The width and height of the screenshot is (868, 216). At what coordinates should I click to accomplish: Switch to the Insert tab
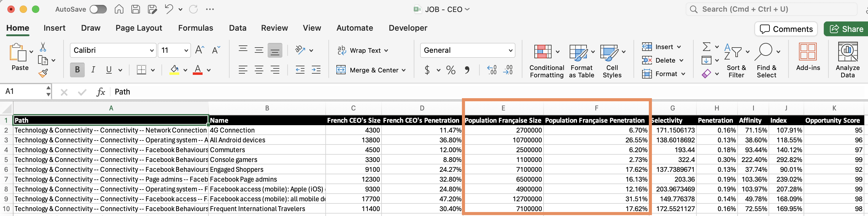pyautogui.click(x=55, y=28)
